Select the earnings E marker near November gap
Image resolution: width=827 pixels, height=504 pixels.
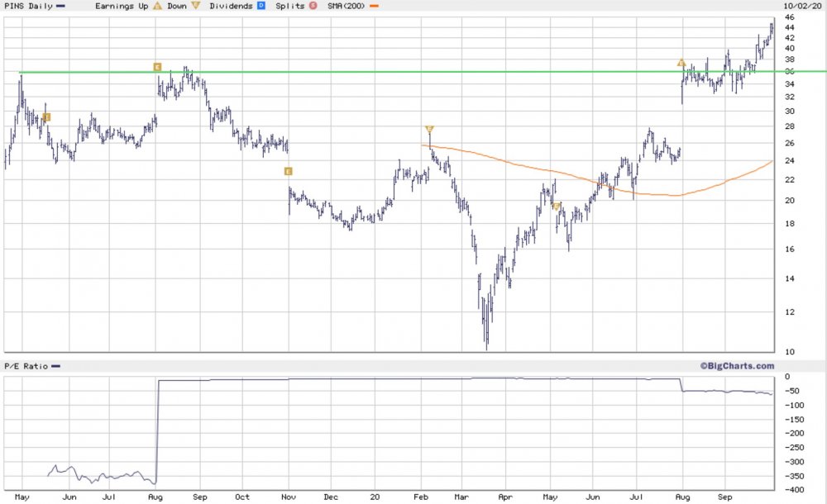[288, 171]
